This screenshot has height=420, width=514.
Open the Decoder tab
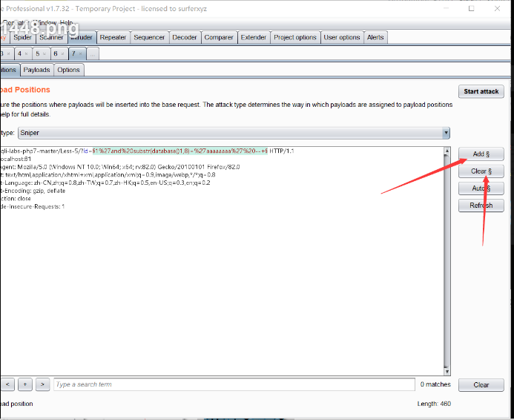click(185, 37)
